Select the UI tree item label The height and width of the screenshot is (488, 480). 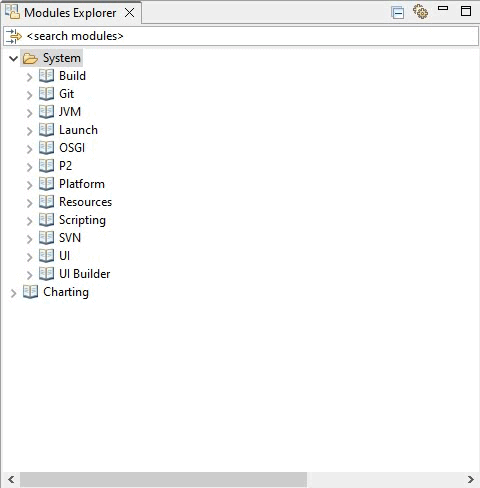[64, 256]
